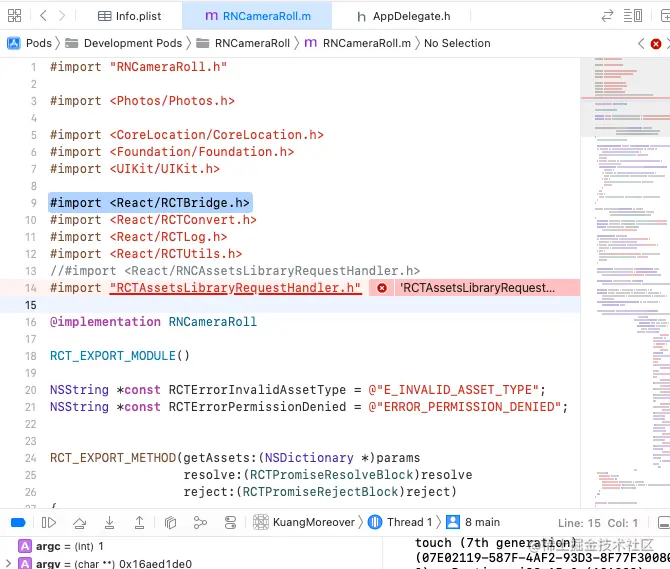
Task: Click the minimap code overview
Action: click(625, 282)
